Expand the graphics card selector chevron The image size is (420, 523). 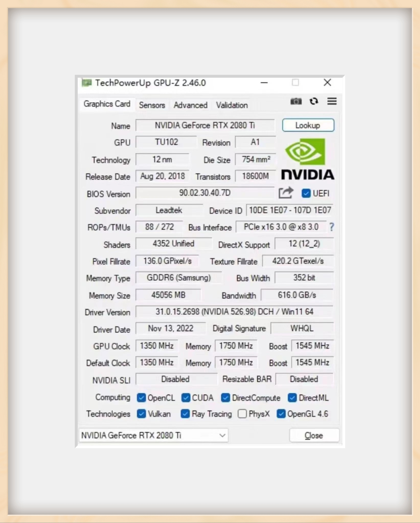pyautogui.click(x=222, y=435)
